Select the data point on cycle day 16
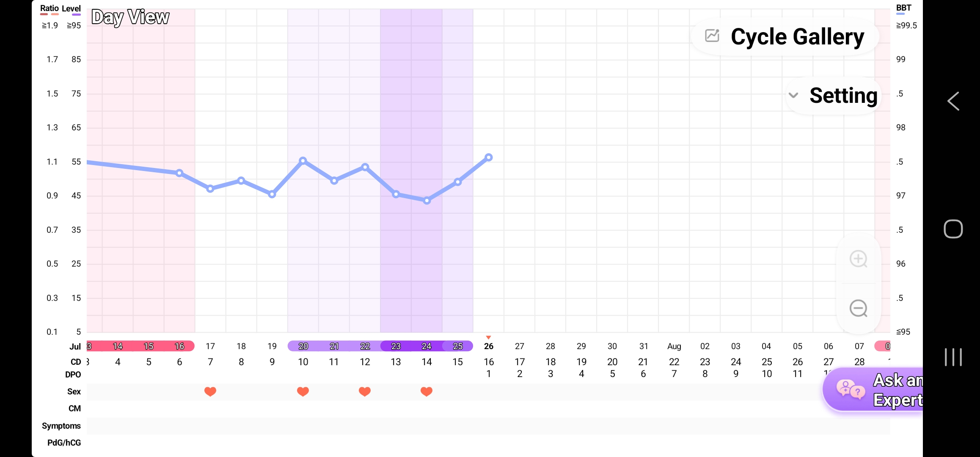This screenshot has width=980, height=457. pyautogui.click(x=489, y=157)
